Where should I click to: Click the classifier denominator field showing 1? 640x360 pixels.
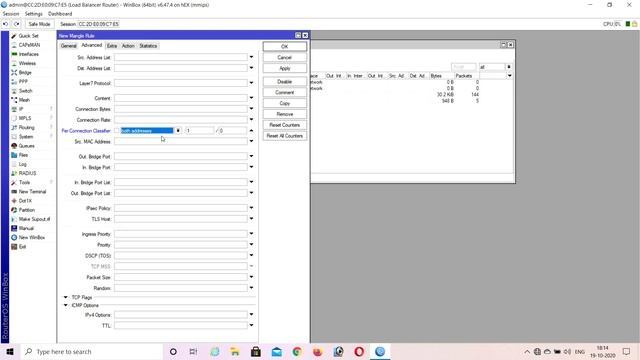(x=199, y=131)
